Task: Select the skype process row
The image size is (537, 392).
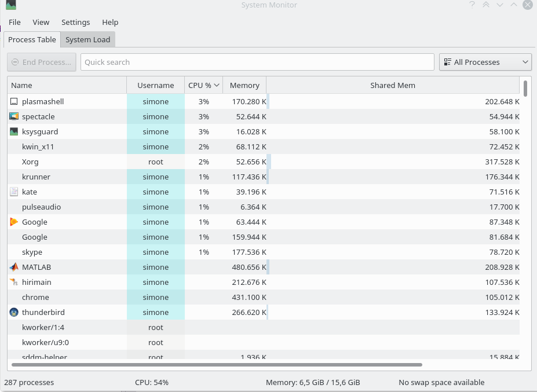Action: (264, 252)
